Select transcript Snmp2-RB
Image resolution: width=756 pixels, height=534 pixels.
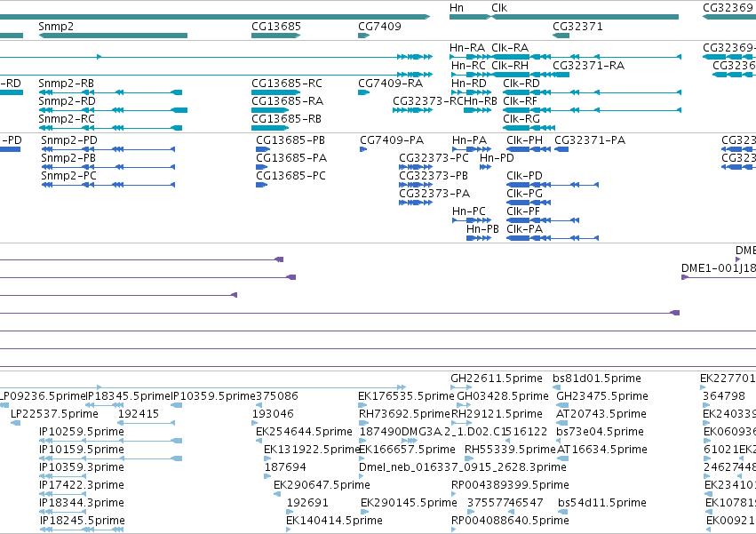[67, 83]
